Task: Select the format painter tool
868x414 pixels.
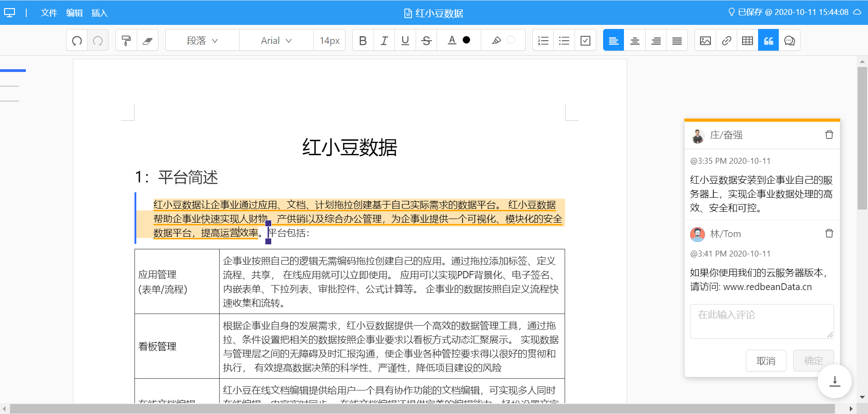Action: pos(126,41)
